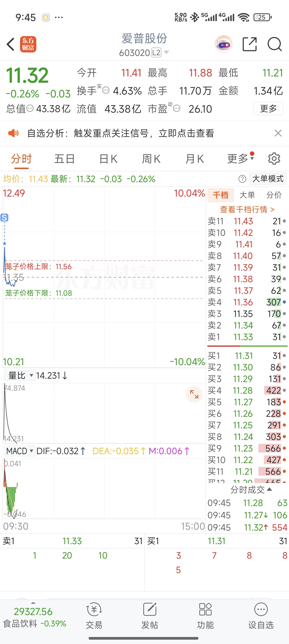Tap the L2 level badge

coord(156,53)
